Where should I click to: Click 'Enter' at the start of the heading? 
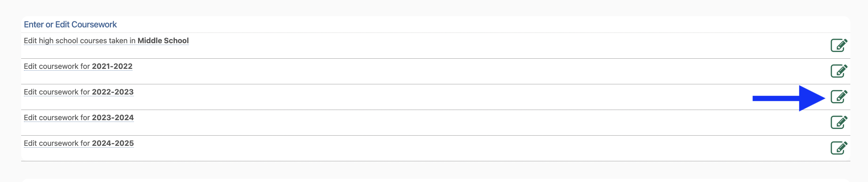click(33, 25)
